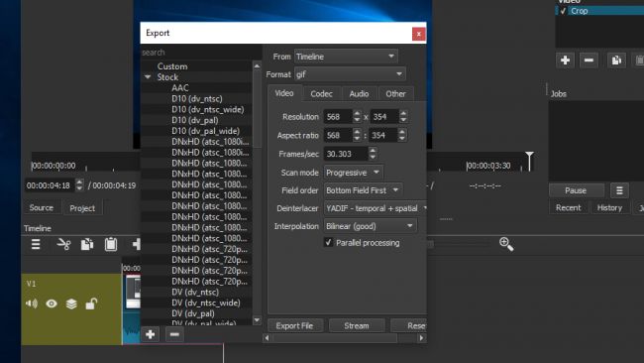Toggle V1 track compositing layers icon
644x363 pixels.
point(71,303)
